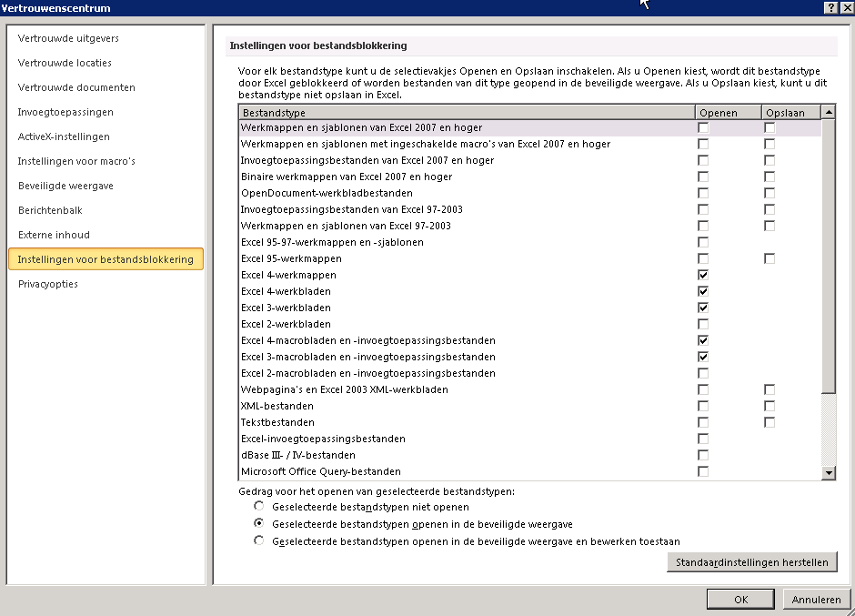Image resolution: width=855 pixels, height=616 pixels.
Task: Select the Excel 4-werkmappen row text
Action: click(x=288, y=275)
